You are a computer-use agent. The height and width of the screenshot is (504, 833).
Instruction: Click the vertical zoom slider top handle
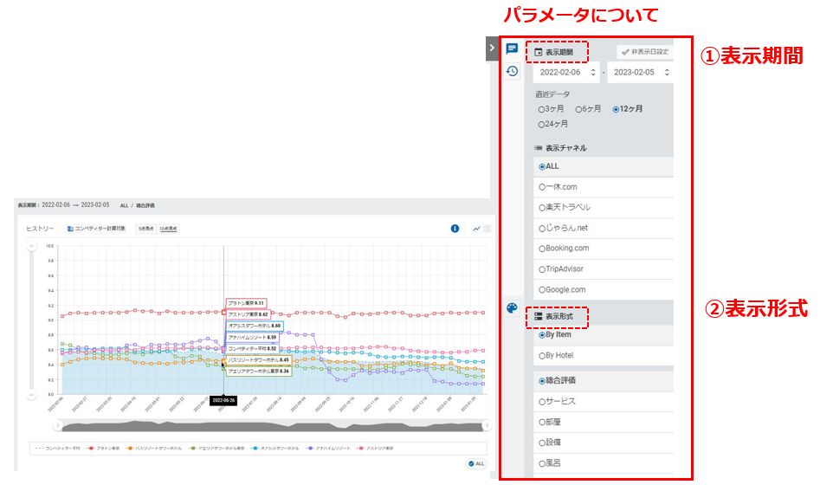click(x=32, y=247)
